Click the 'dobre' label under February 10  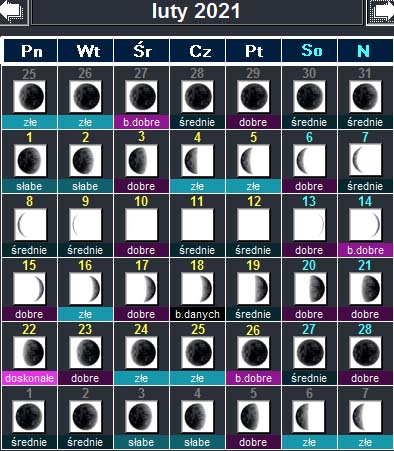pyautogui.click(x=142, y=250)
